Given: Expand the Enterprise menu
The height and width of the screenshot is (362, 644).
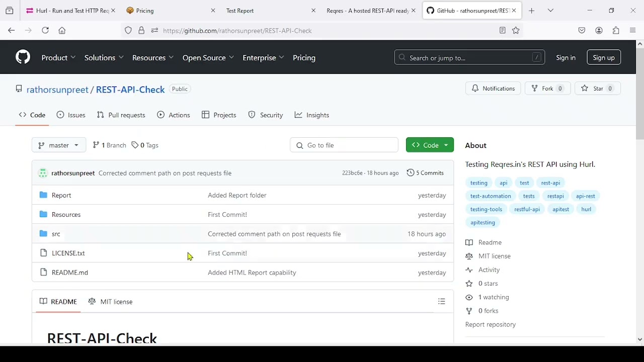Looking at the screenshot, I should click(263, 58).
